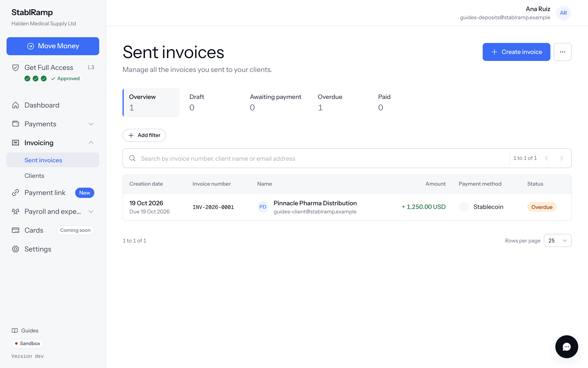Click invoice number INV-2026-0001
Viewport: 588px width, 368px height.
coord(213,207)
